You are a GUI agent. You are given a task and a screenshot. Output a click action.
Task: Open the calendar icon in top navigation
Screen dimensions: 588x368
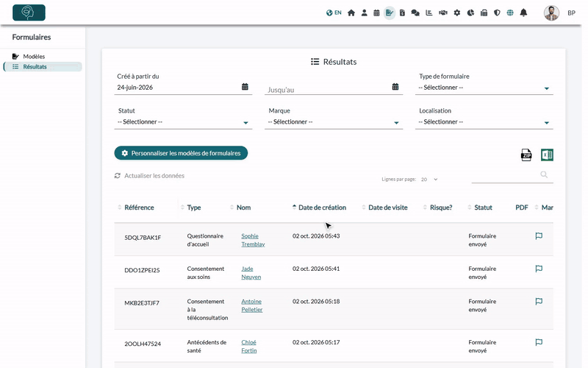[376, 13]
